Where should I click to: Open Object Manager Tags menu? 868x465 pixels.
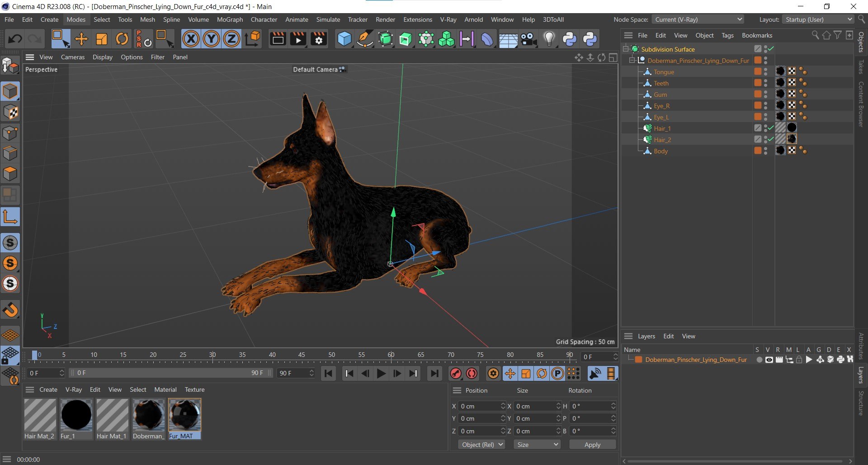(727, 35)
